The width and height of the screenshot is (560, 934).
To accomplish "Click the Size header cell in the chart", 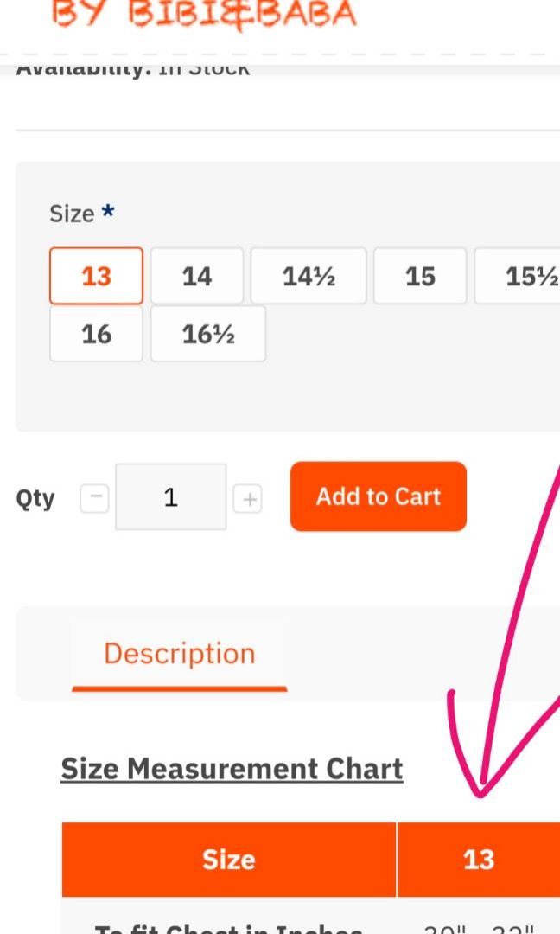I will point(228,859).
